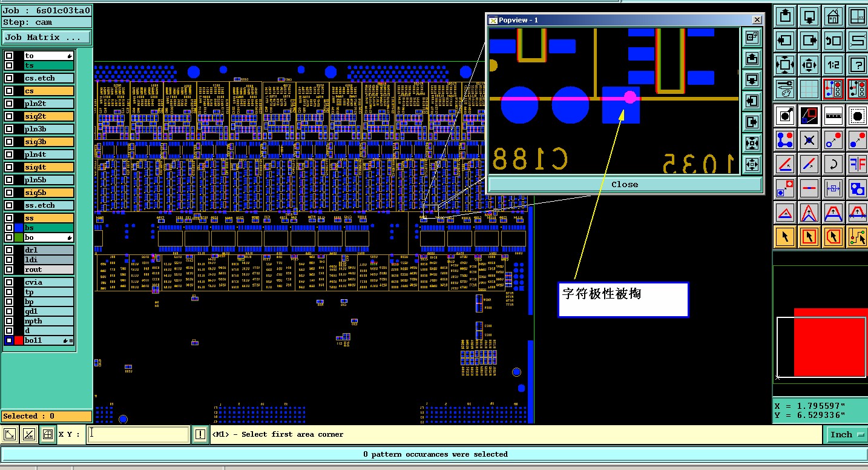Click the Popview pan up icon
868x470 pixels.
point(752,59)
